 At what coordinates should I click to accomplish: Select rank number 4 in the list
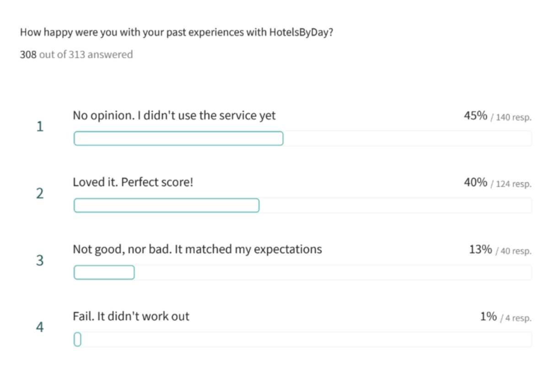tap(40, 328)
